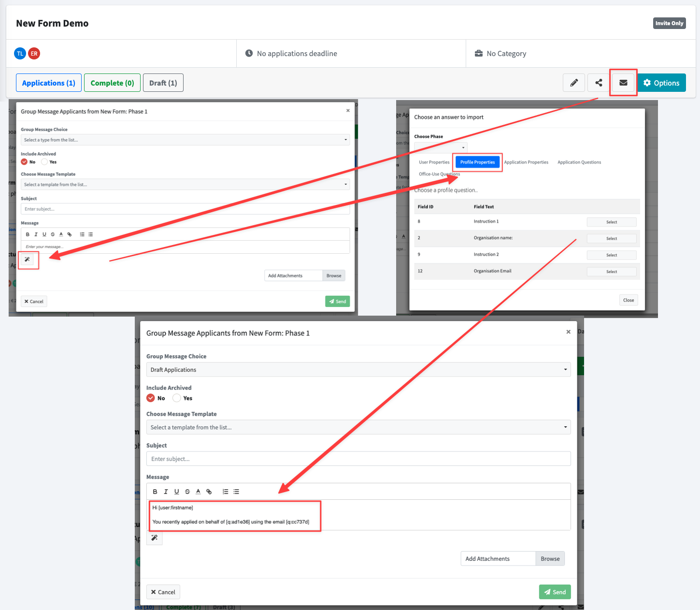Click the red ER user avatar
The image size is (700, 610).
(x=34, y=54)
